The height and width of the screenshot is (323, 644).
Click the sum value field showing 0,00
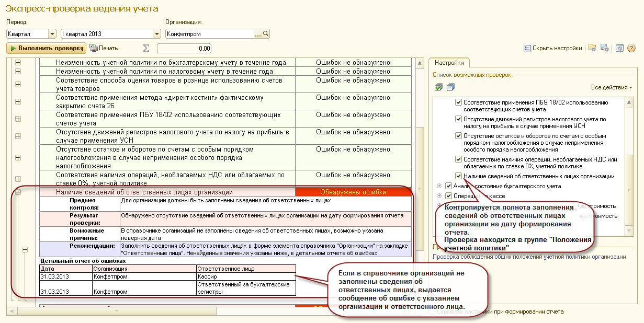click(184, 49)
